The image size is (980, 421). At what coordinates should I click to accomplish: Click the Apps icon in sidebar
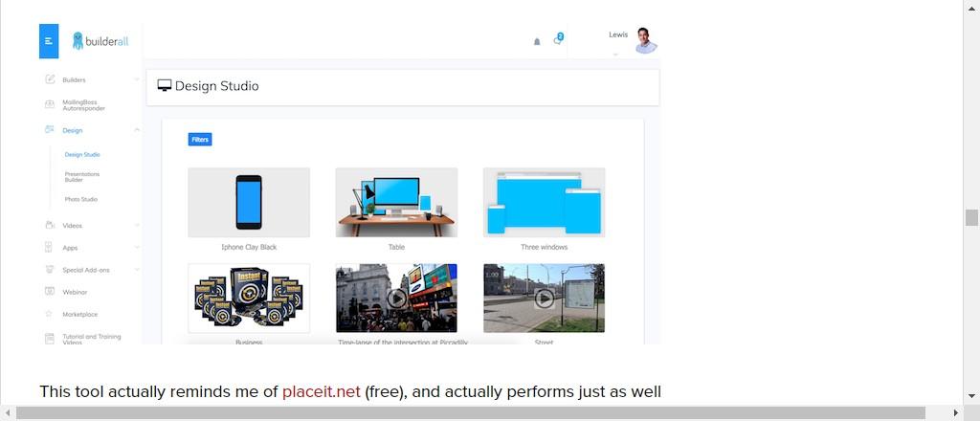tap(50, 248)
